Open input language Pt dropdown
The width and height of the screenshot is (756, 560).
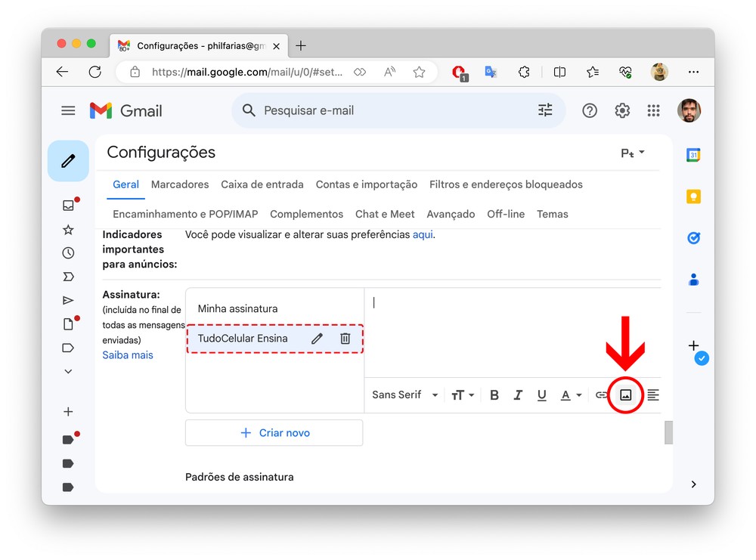coord(632,153)
